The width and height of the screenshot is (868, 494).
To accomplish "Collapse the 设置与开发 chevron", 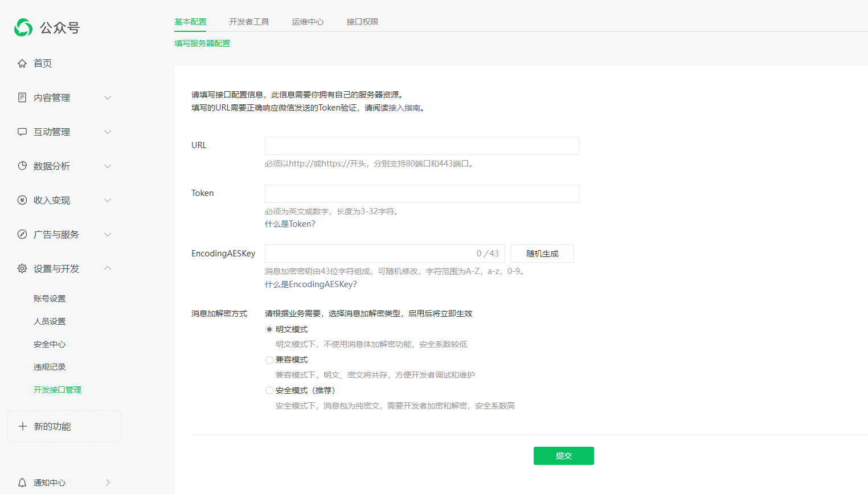I will coord(108,268).
